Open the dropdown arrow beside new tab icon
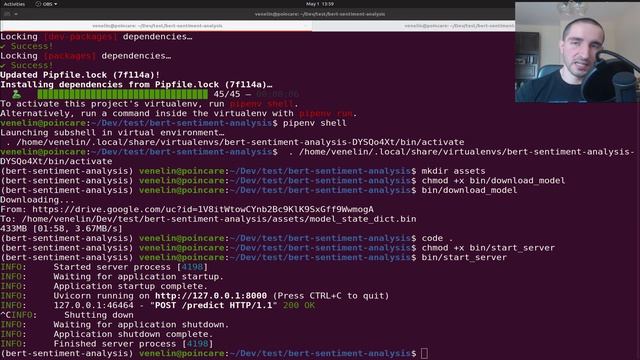Screen dimensions: 640x360 tap(16, 14)
